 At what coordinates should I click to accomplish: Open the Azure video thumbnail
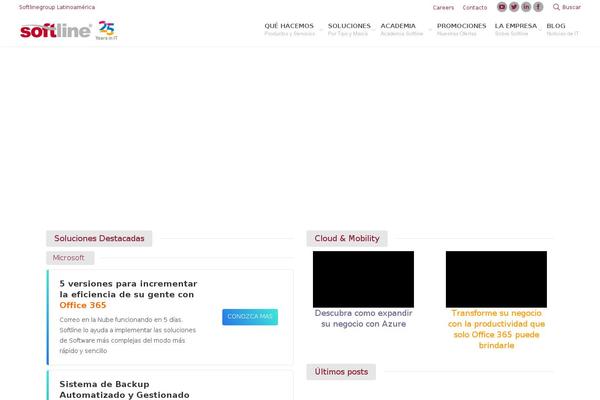(363, 279)
